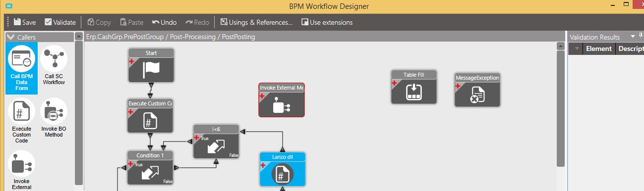Select the i<6 condition node

click(216, 142)
